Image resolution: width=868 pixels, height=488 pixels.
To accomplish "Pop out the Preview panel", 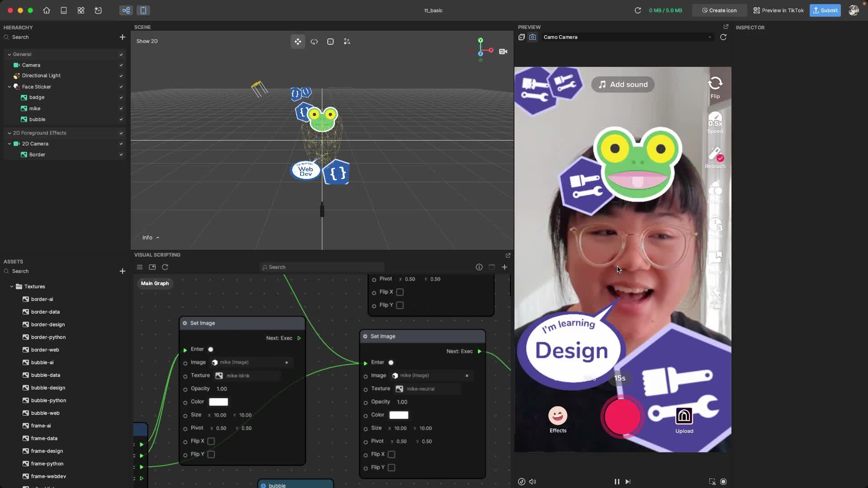I will tap(726, 27).
